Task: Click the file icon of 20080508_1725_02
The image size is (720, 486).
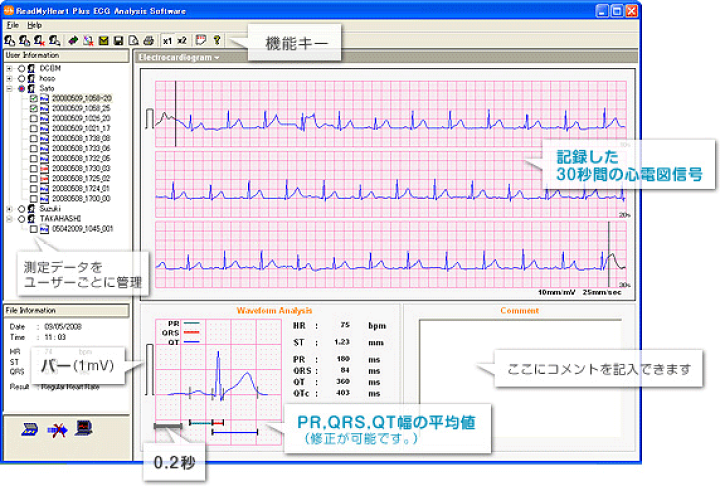Action: tap(44, 179)
